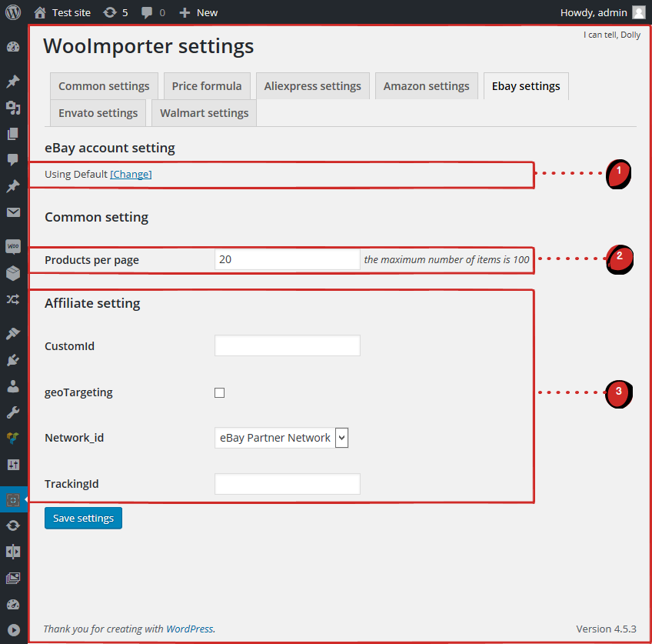Open Users person icon
Screen dimensions: 652x644
point(13,386)
